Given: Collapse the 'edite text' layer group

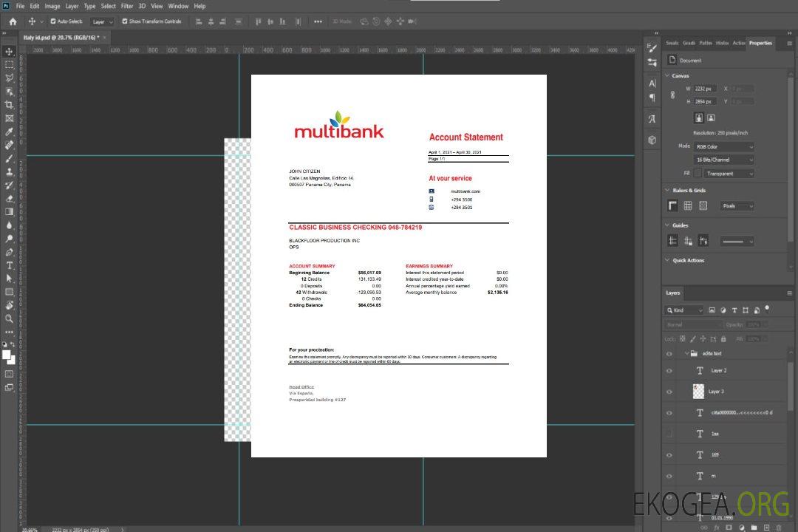Looking at the screenshot, I should tap(686, 353).
